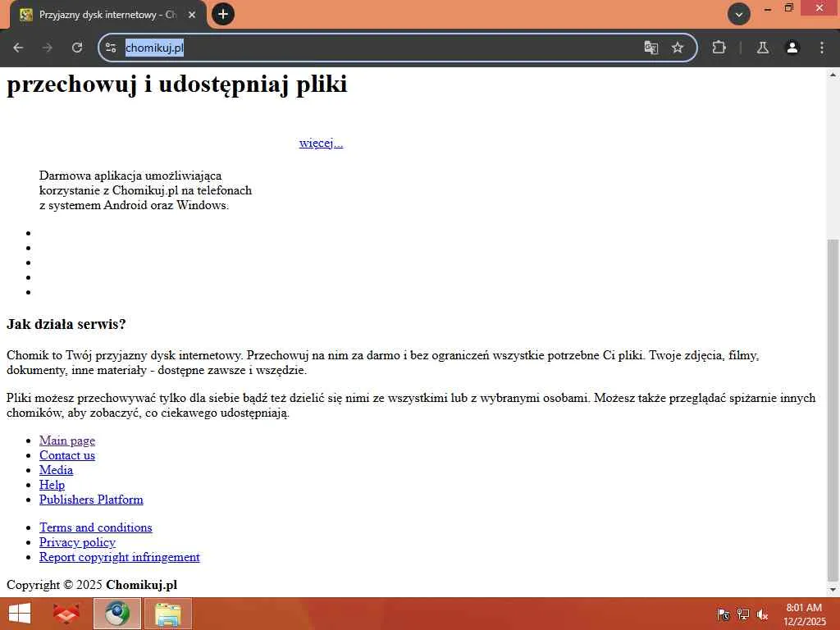
Task: Open the Privacy policy link
Action: (x=77, y=542)
